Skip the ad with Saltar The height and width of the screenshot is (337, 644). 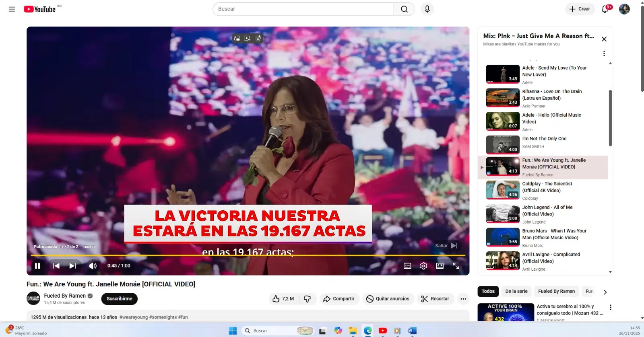pos(446,246)
